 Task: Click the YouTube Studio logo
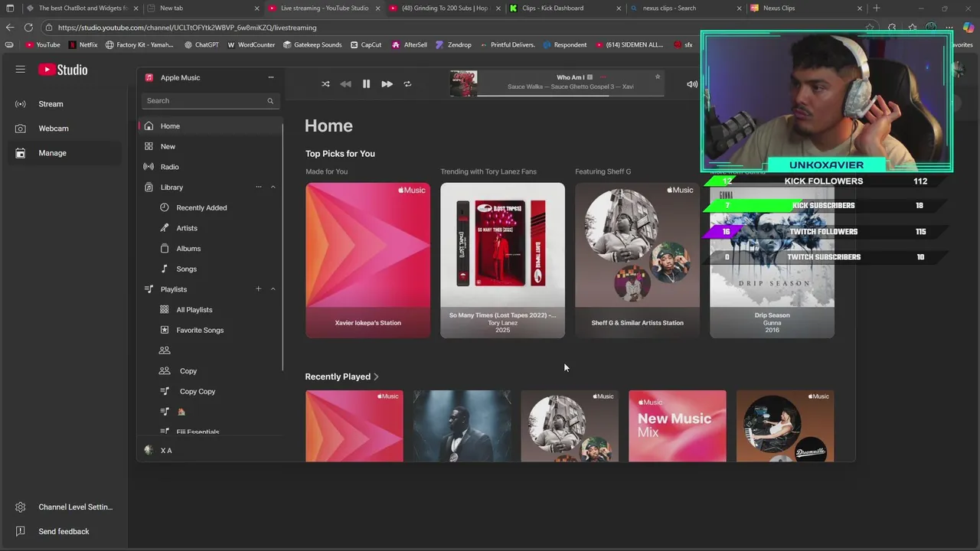pyautogui.click(x=63, y=70)
